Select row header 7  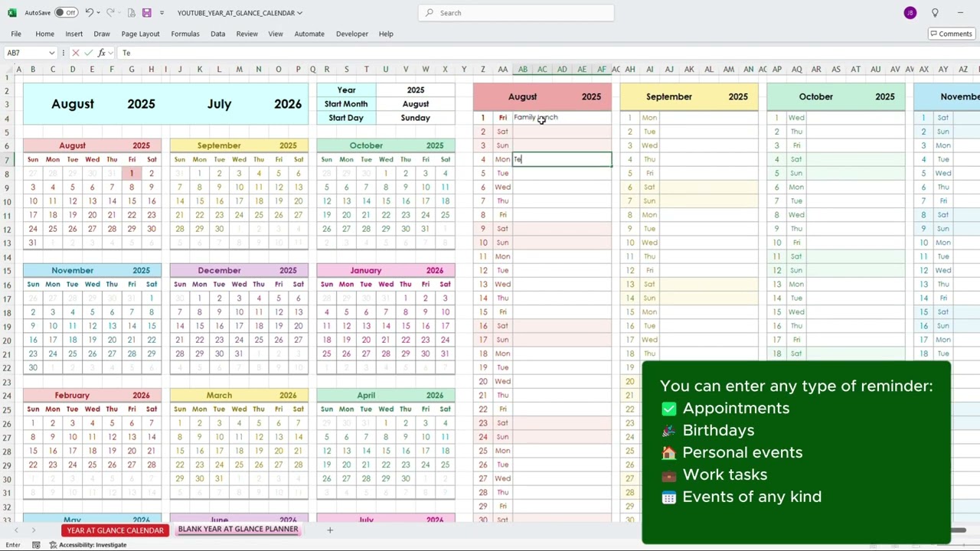7,159
